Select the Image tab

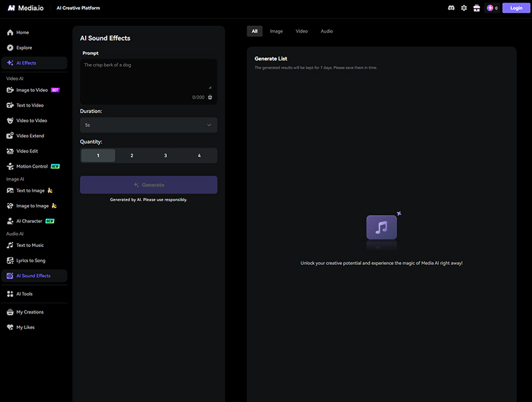pyautogui.click(x=276, y=31)
